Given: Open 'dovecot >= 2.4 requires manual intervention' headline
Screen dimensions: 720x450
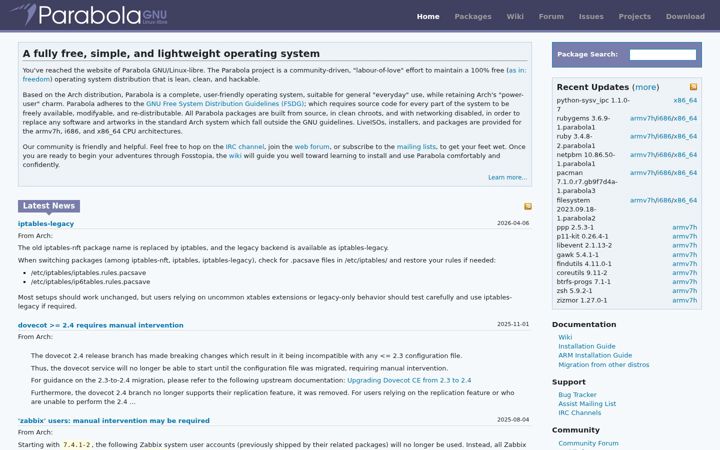Looking at the screenshot, I should pos(101,325).
